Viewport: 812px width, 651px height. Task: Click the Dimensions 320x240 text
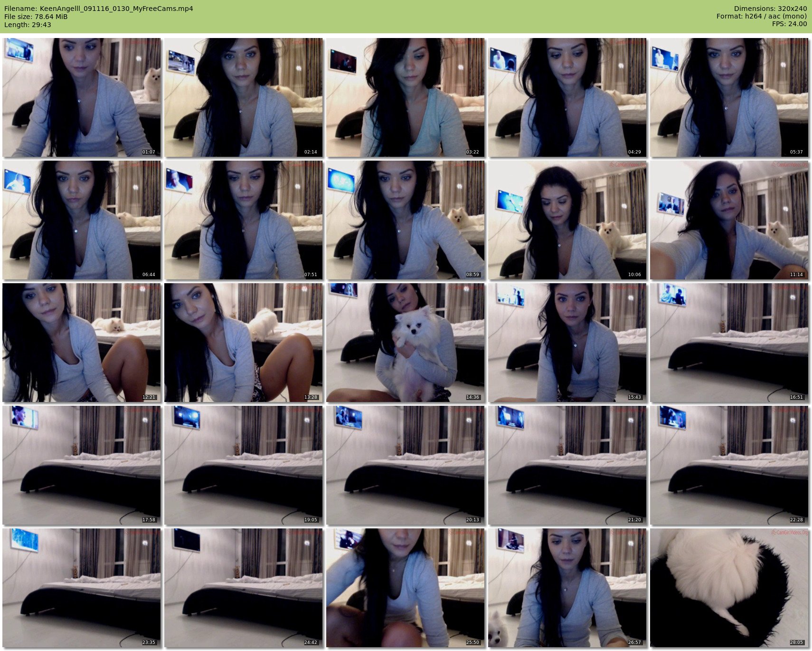[x=770, y=9]
